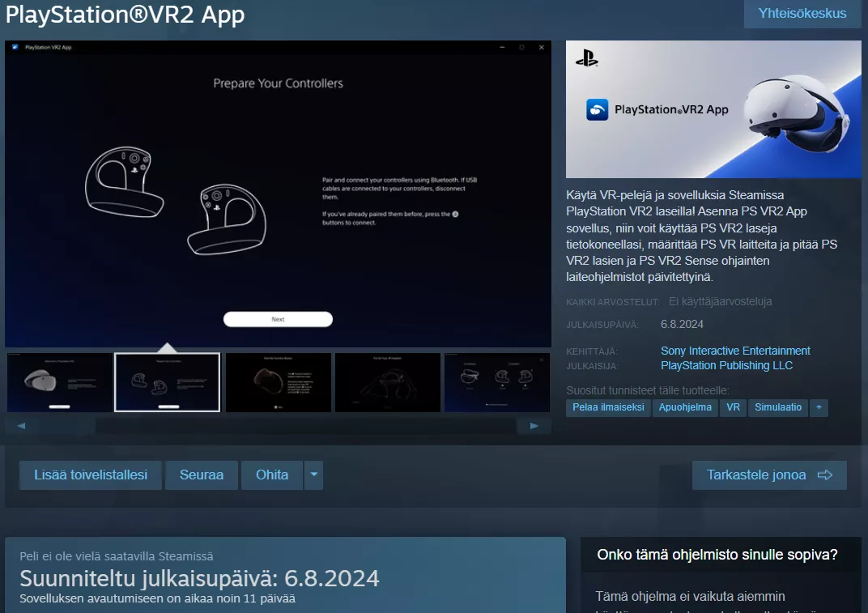Follow the app with Seuraa button
The width and height of the screenshot is (868, 613).
click(202, 475)
